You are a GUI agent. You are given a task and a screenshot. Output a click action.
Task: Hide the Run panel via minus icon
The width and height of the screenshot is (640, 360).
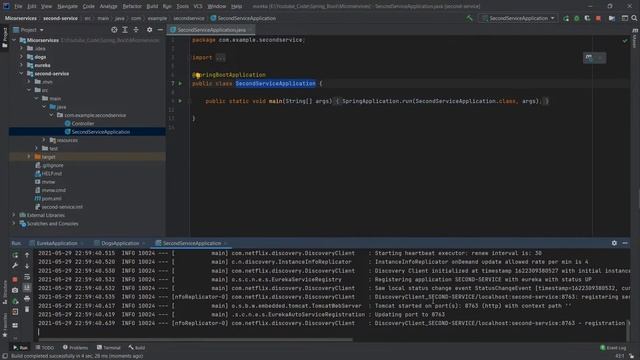625,243
